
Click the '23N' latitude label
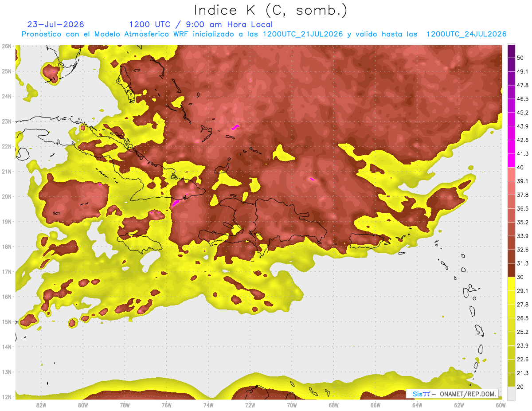tap(7, 121)
